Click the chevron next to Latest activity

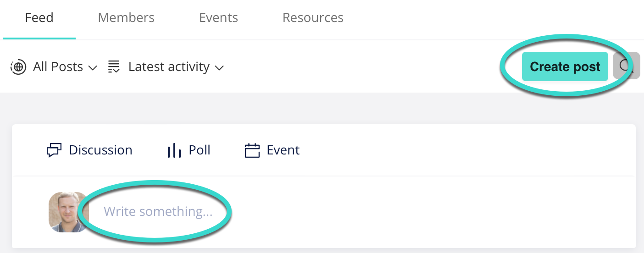(219, 68)
